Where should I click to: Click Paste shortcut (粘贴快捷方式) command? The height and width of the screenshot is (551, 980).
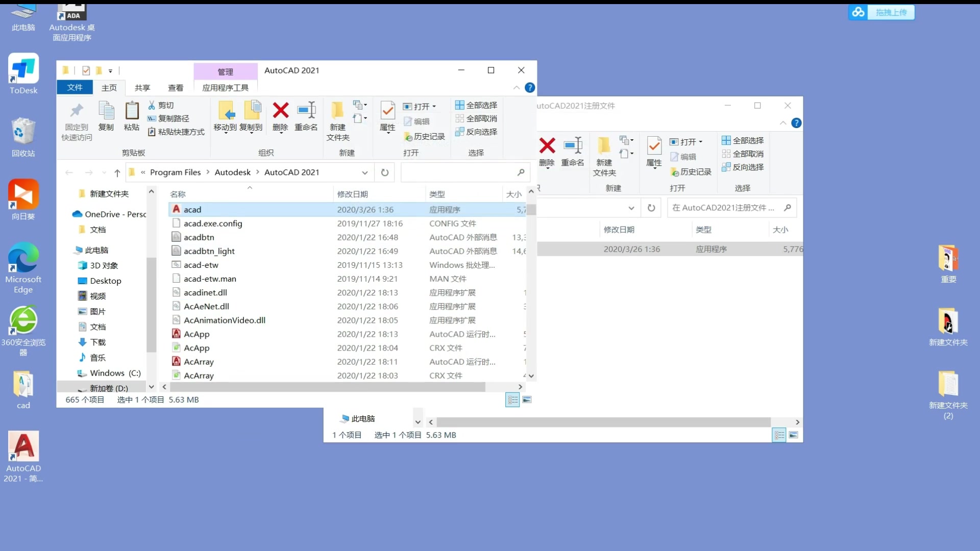coord(176,132)
